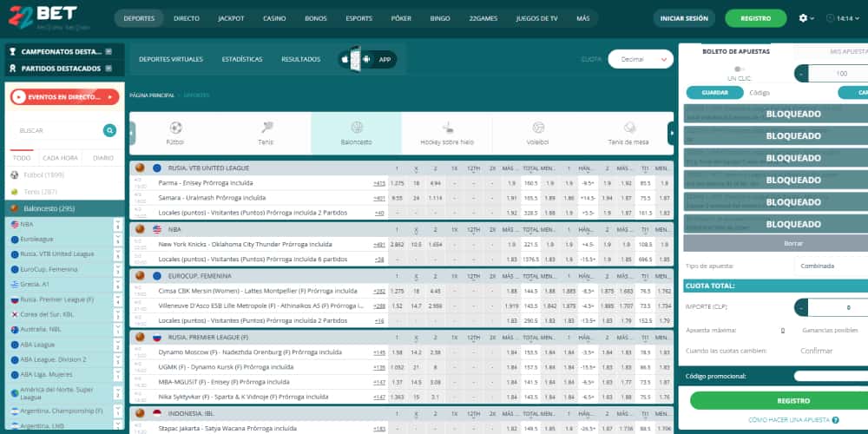Click the Buscar search field
This screenshot has width=868, height=434.
click(x=58, y=131)
